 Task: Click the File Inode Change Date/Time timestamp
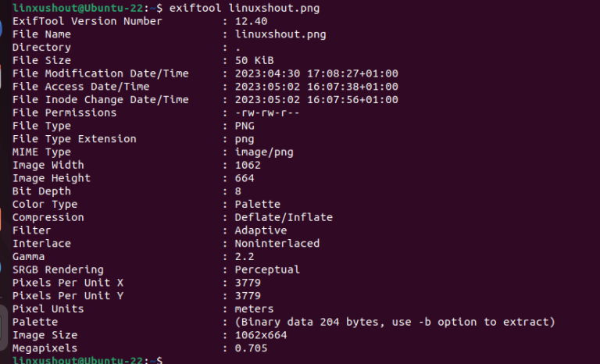[316, 99]
